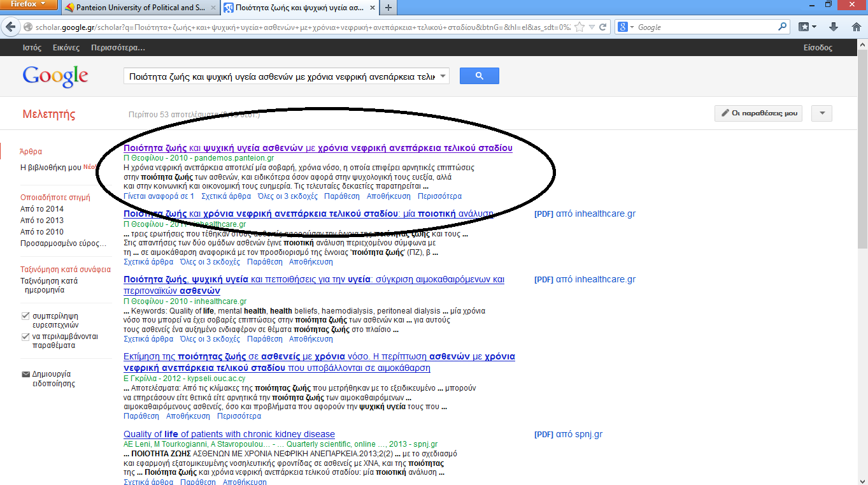This screenshot has height=485, width=868.
Task: Bookmark this page with the star icon
Action: (x=580, y=27)
